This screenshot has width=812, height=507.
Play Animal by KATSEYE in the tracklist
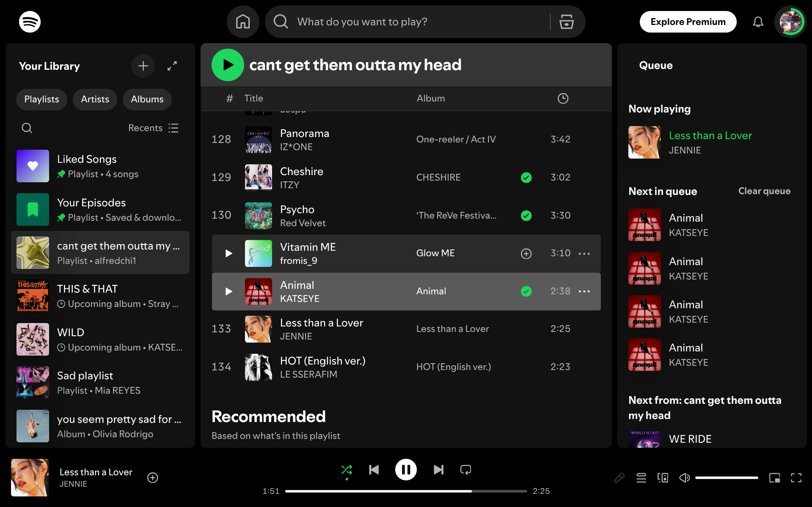(228, 291)
